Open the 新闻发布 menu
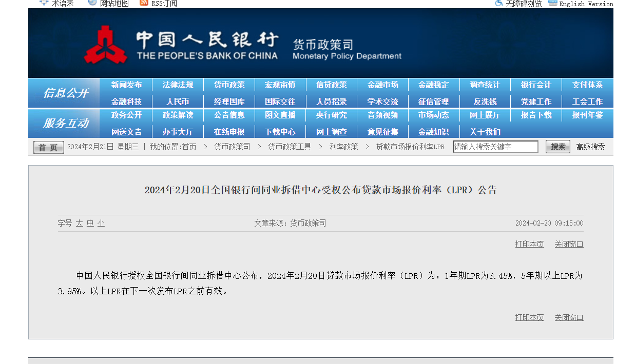This screenshot has width=635, height=364. click(x=126, y=85)
